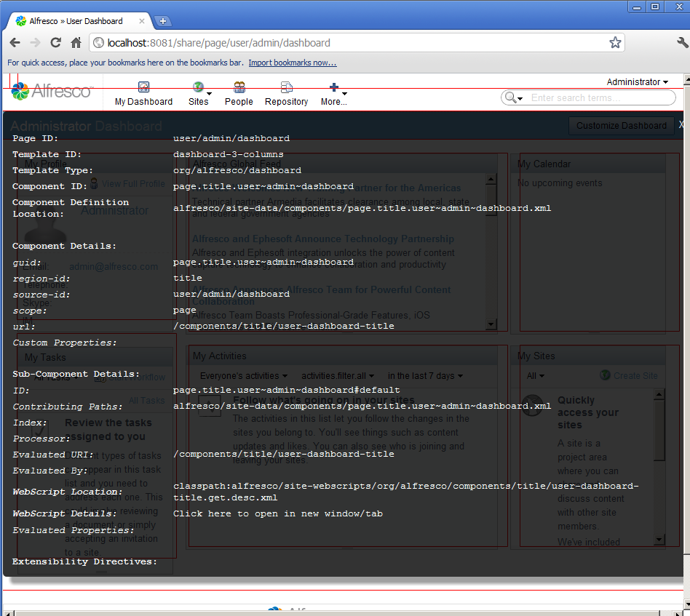Image resolution: width=690 pixels, height=616 pixels.
Task: Click the Alfresco logo
Action: coord(52,91)
